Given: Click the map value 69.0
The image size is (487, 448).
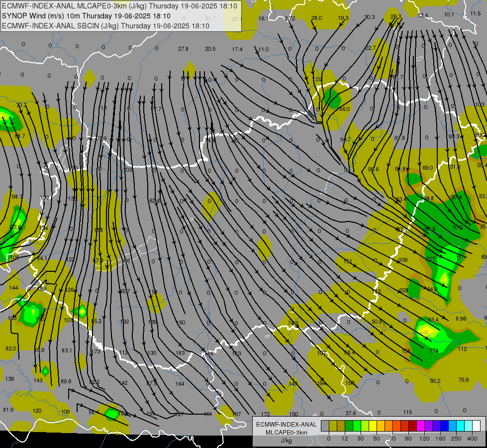Looking at the screenshot, I should click(428, 168).
